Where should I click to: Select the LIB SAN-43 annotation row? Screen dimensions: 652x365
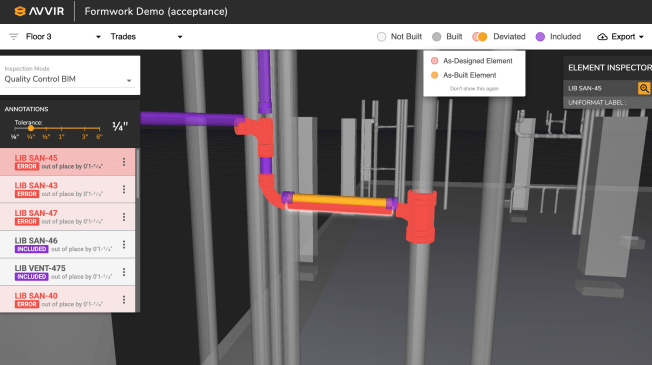coord(67,189)
